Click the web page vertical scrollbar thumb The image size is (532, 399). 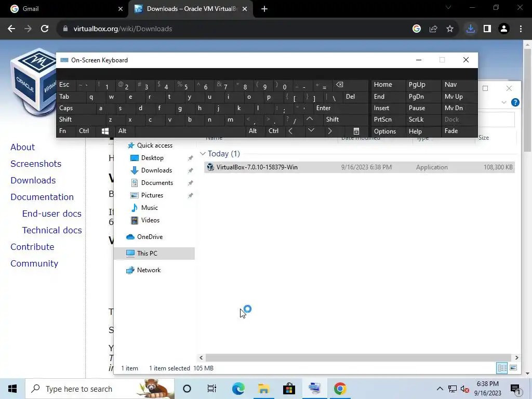click(x=527, y=100)
